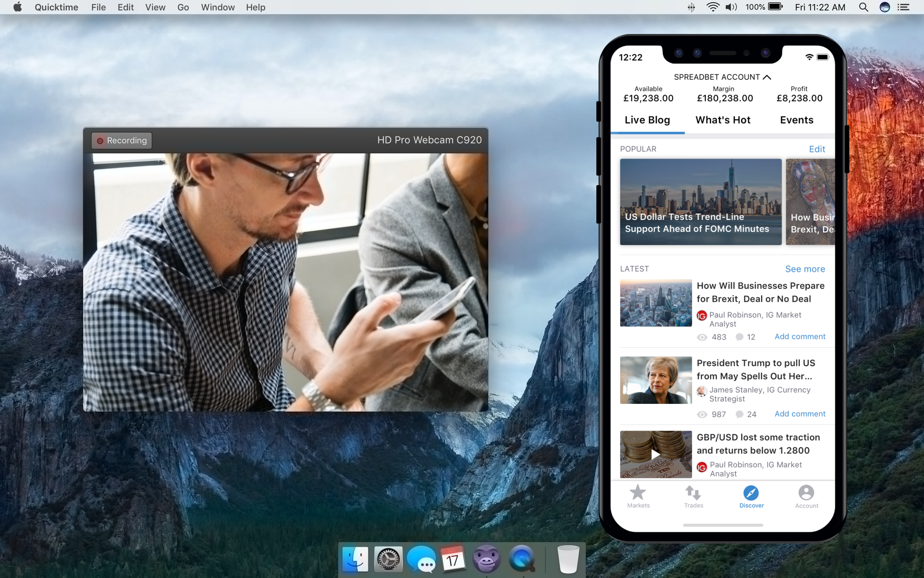Select the Events tab
The height and width of the screenshot is (578, 924).
pos(796,120)
